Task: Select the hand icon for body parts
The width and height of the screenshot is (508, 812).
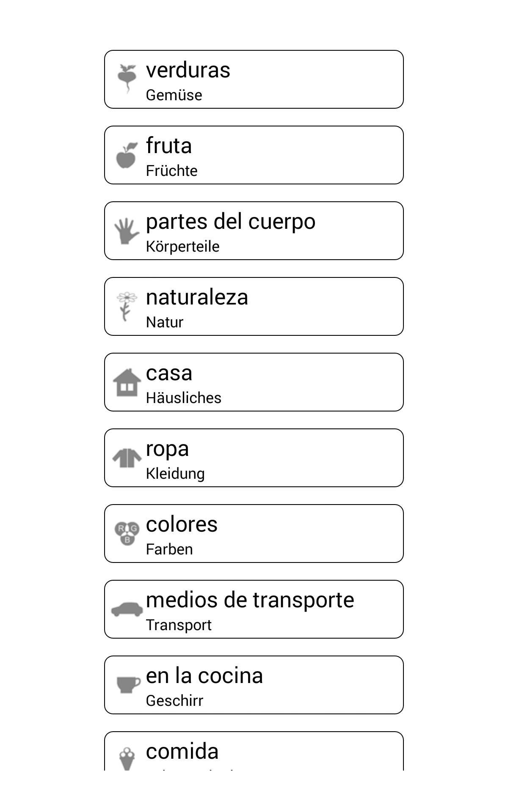Action: tap(127, 231)
